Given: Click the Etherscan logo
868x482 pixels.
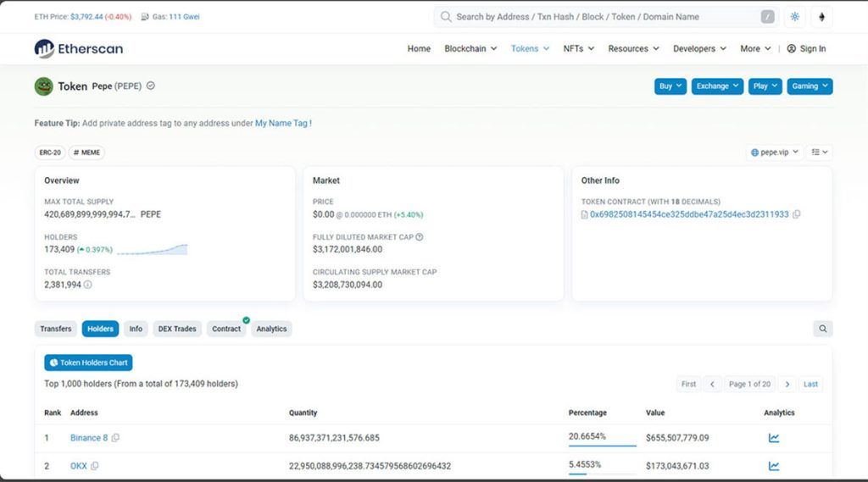Looking at the screenshot, I should (79, 48).
